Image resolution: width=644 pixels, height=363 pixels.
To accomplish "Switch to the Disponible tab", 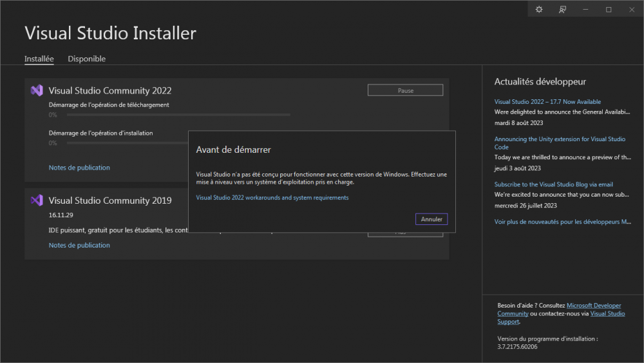I will click(x=86, y=59).
